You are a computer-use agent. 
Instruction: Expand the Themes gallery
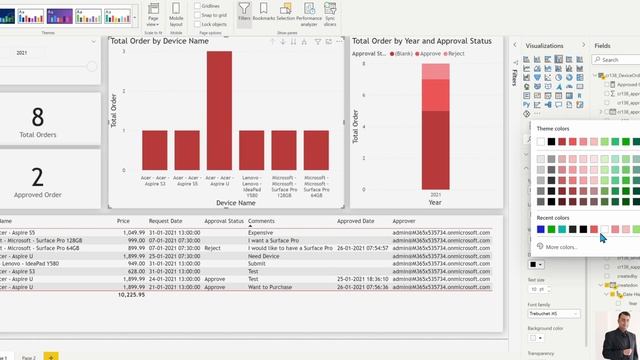click(135, 17)
